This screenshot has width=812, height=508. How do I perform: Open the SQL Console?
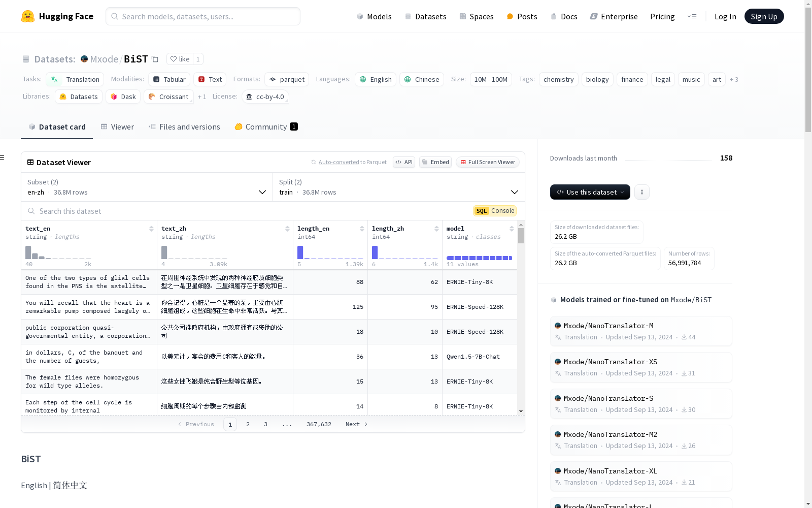(x=495, y=211)
